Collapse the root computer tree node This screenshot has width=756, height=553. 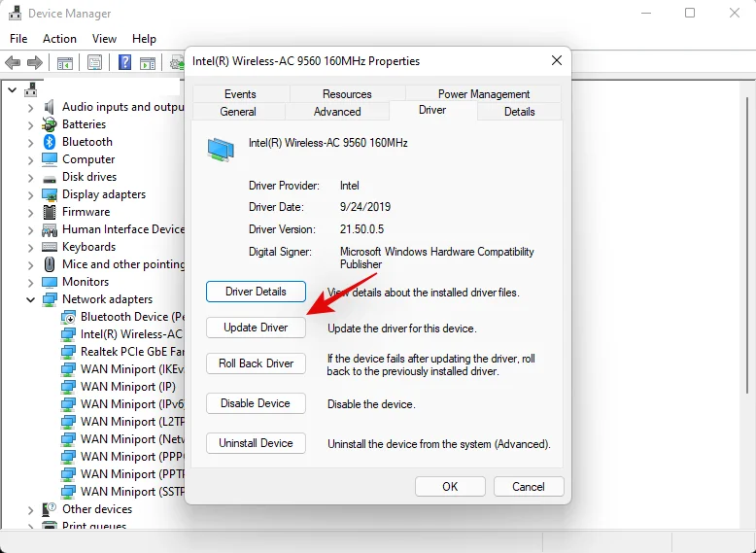[13, 89]
